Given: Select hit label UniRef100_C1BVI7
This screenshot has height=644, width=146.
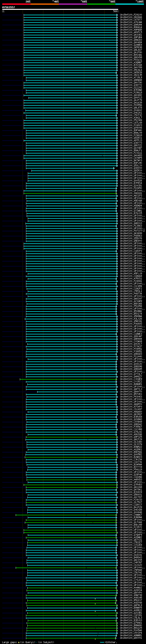Looking at the screenshot, I should coord(131,505).
